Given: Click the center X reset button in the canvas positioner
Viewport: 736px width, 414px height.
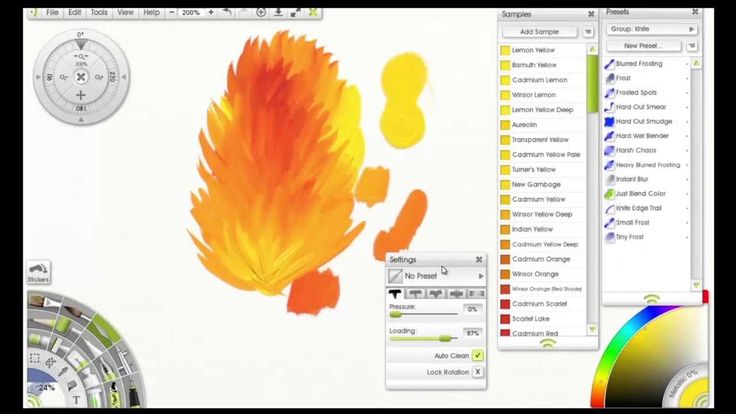Looking at the screenshot, I should pyautogui.click(x=81, y=77).
